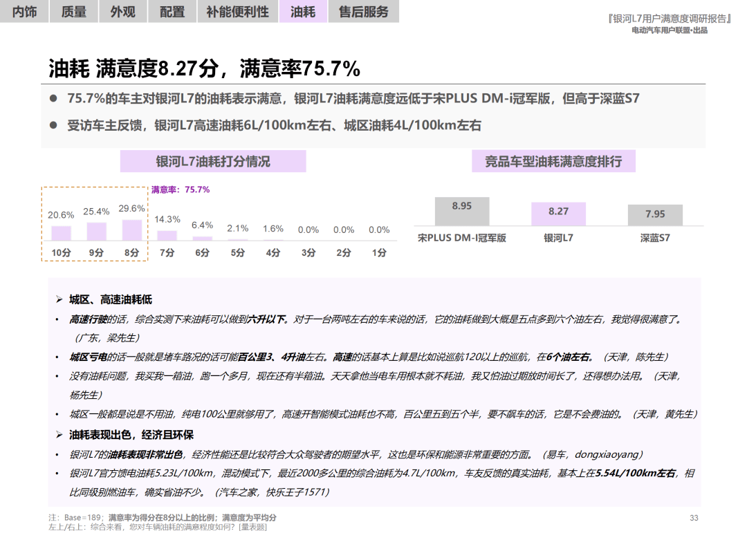Click the arrow bullet before 城区、高速油耗低
Screen dimensions: 747x560
[59, 299]
